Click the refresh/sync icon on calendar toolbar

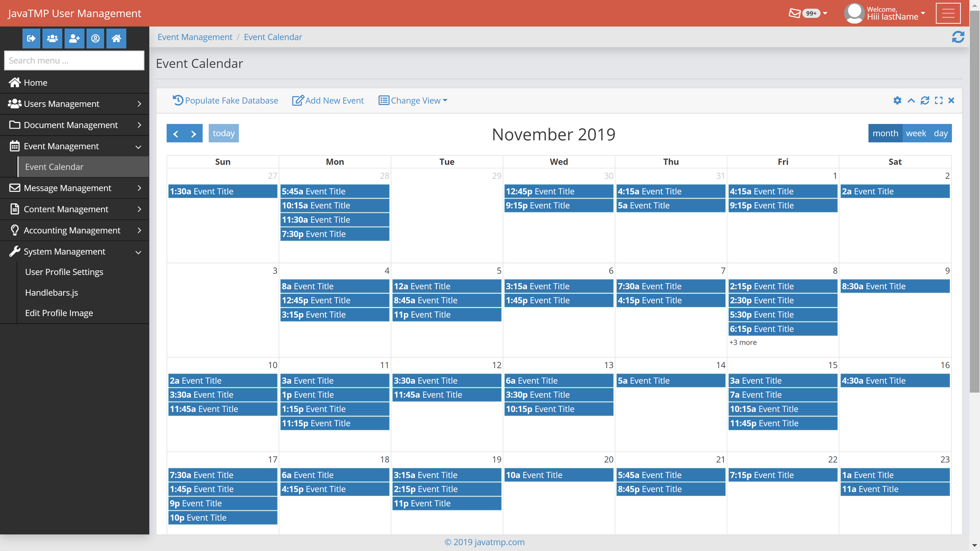(925, 100)
